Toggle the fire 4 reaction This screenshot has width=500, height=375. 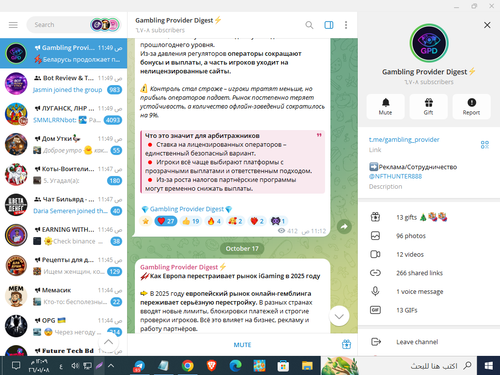pos(214,221)
